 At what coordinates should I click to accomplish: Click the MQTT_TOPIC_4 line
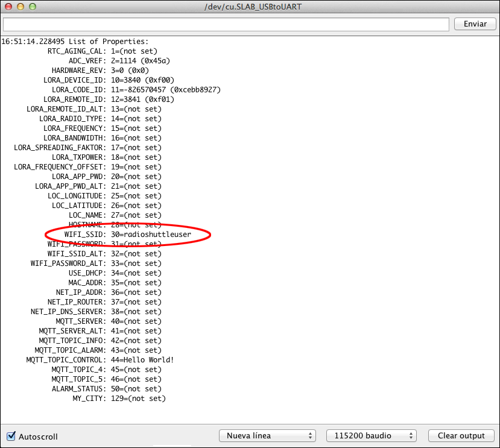coord(107,370)
